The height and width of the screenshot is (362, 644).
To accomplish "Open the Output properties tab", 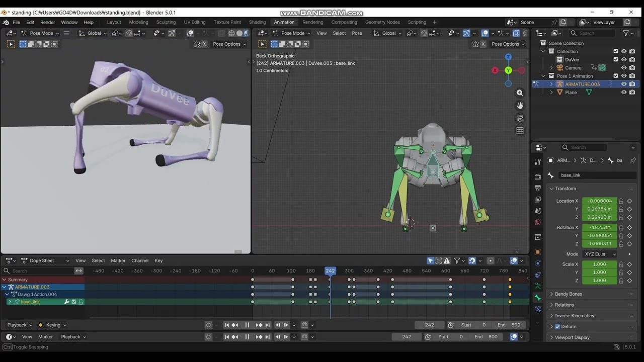I will coord(538,188).
